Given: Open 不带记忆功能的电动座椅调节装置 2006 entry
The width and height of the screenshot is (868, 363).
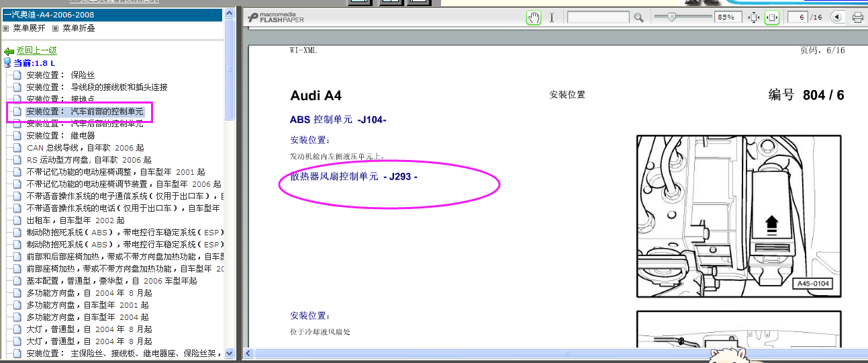Looking at the screenshot, I should tap(124, 184).
